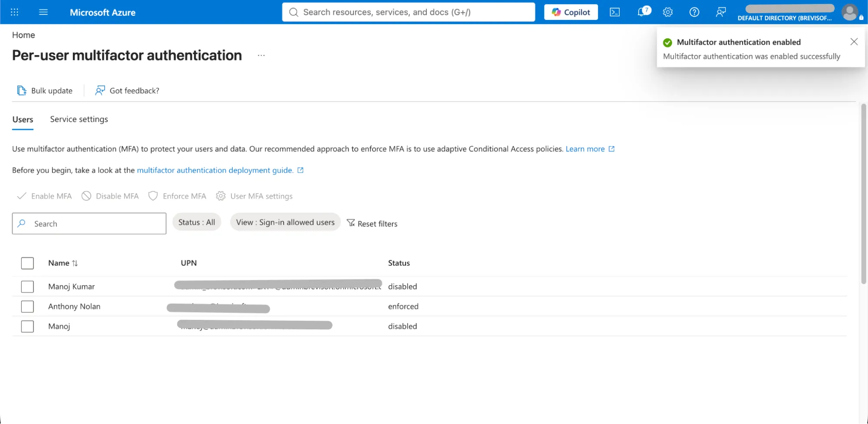Open the Status : All filter
868x424 pixels.
coord(197,222)
